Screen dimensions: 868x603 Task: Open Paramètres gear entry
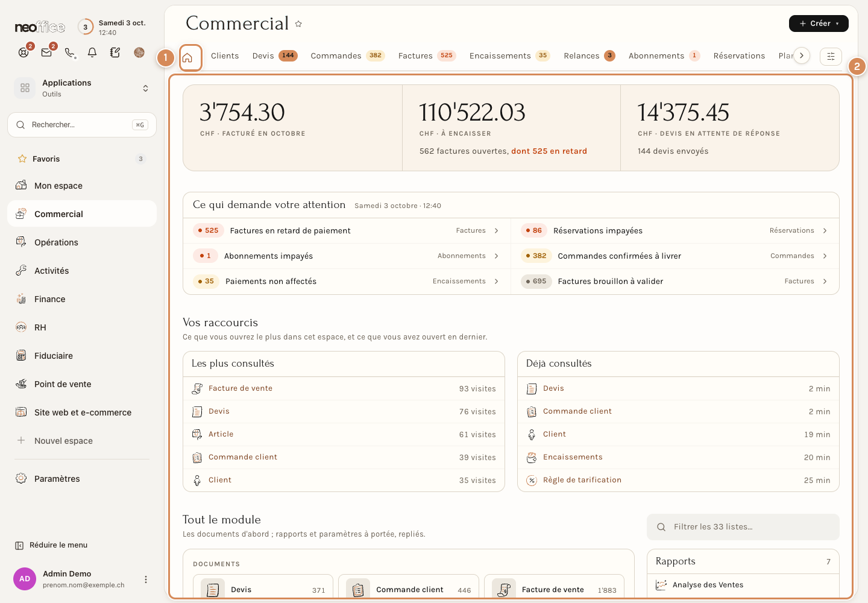click(82, 479)
